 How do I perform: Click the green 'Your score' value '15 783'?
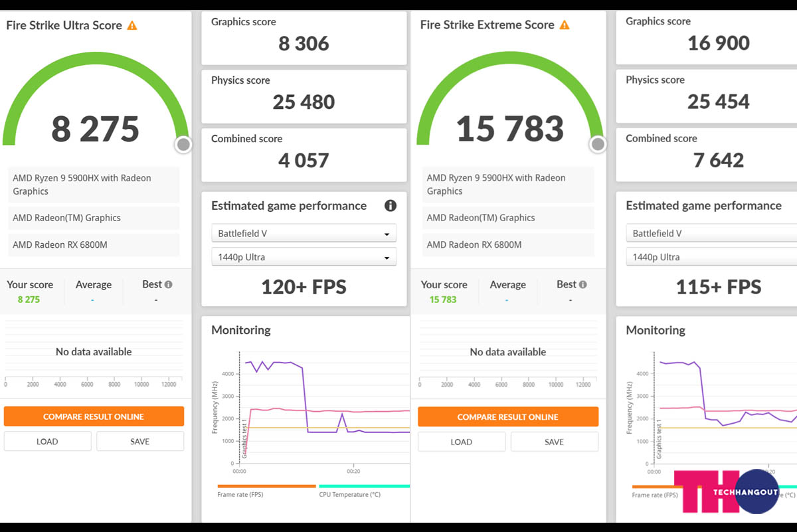point(443,300)
